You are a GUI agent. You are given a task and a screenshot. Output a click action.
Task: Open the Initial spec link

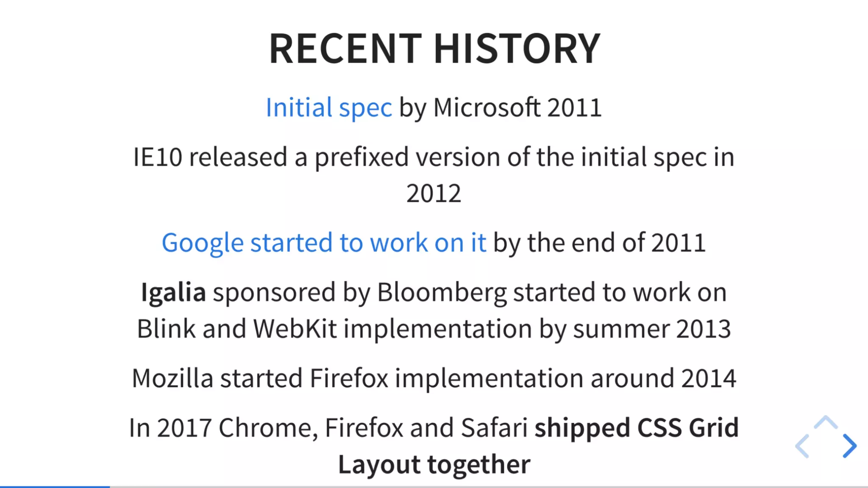pyautogui.click(x=329, y=108)
